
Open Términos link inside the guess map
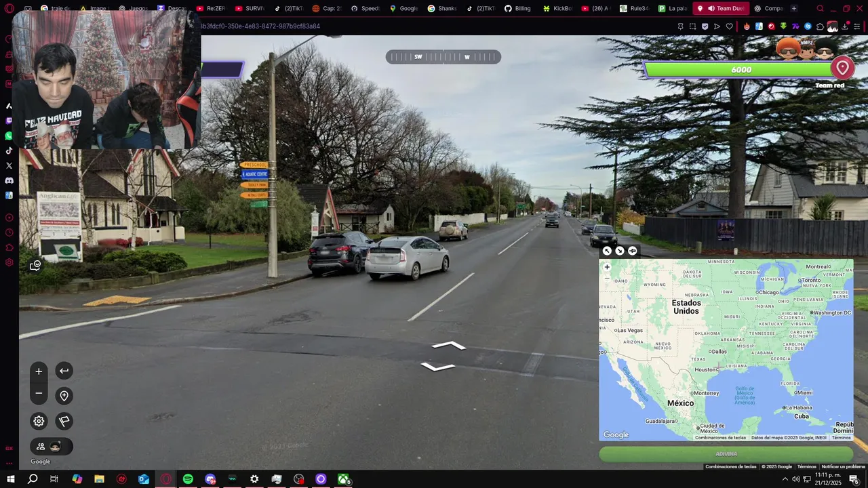(x=841, y=438)
